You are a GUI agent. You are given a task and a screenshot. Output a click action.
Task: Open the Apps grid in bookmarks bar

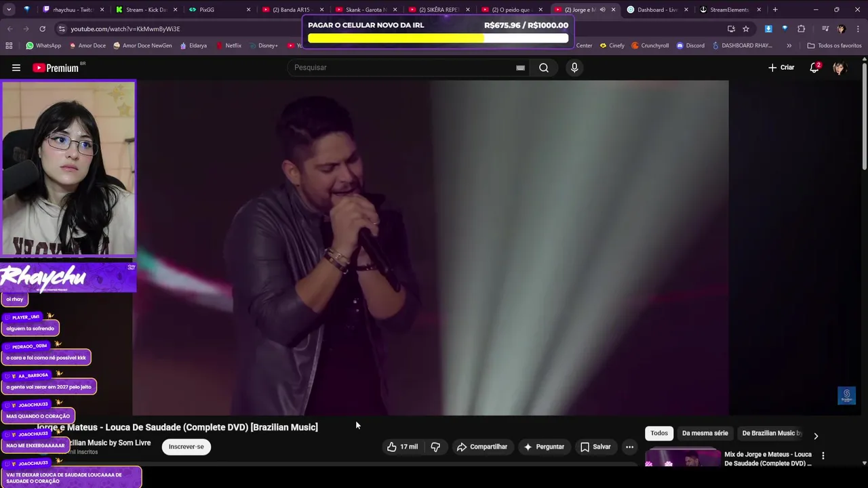(x=9, y=45)
